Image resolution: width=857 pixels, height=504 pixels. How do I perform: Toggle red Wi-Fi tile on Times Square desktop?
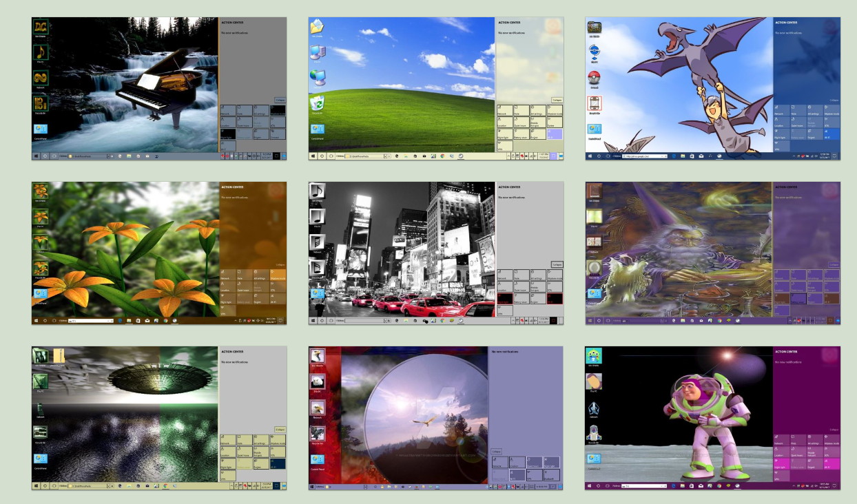(x=555, y=298)
